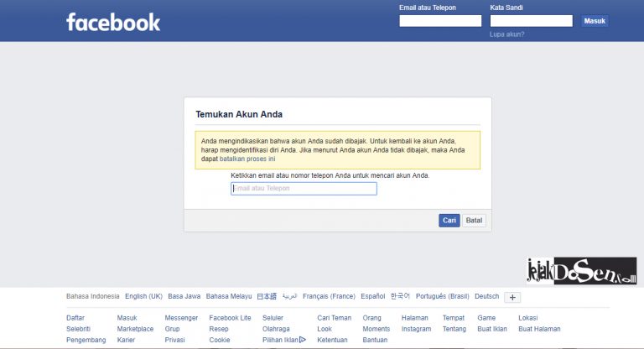Viewport: 644px width, 349px height.
Task: Open the Tentang footer link
Action: 454,329
